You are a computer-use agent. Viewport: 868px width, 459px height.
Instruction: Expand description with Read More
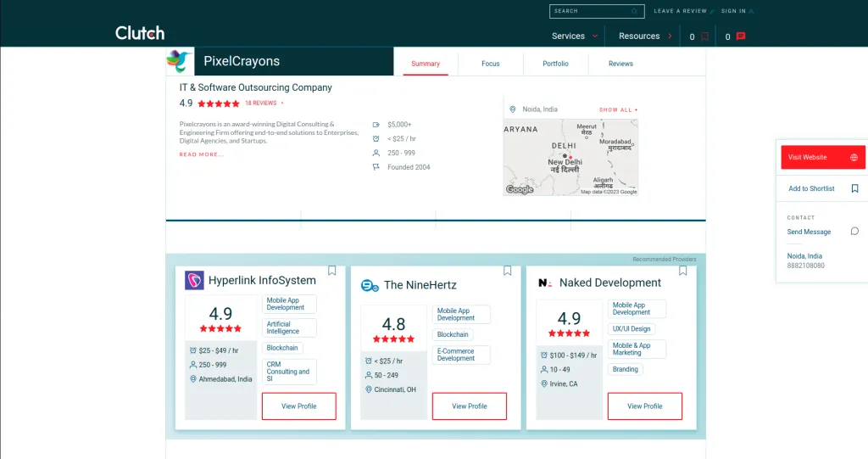coord(202,154)
